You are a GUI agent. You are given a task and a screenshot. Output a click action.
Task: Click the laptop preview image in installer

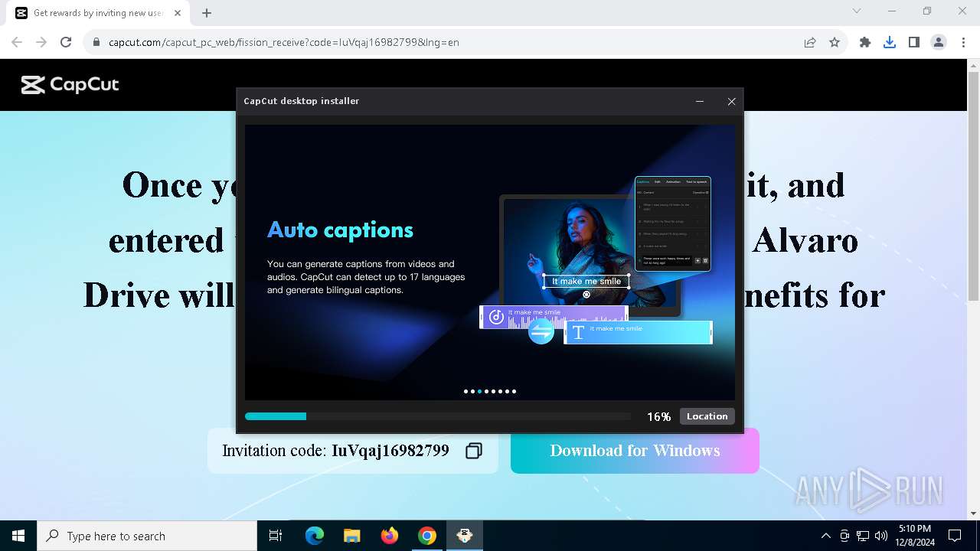click(590, 255)
